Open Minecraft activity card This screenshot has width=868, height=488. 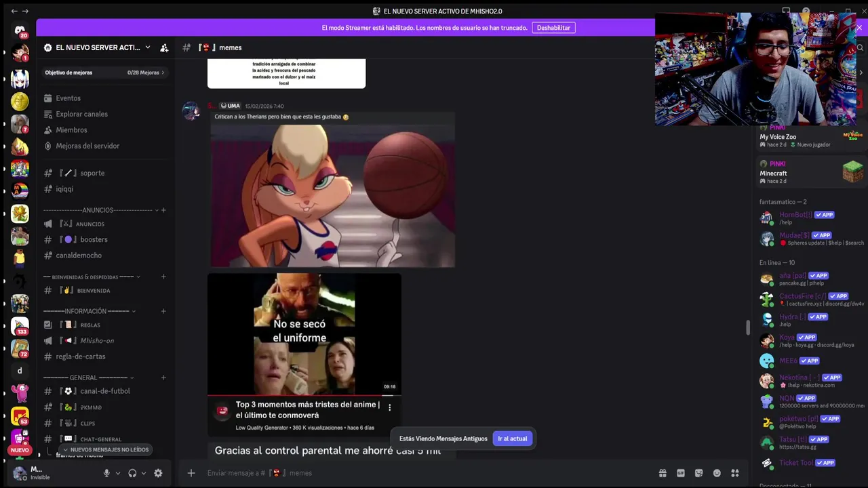[811, 172]
